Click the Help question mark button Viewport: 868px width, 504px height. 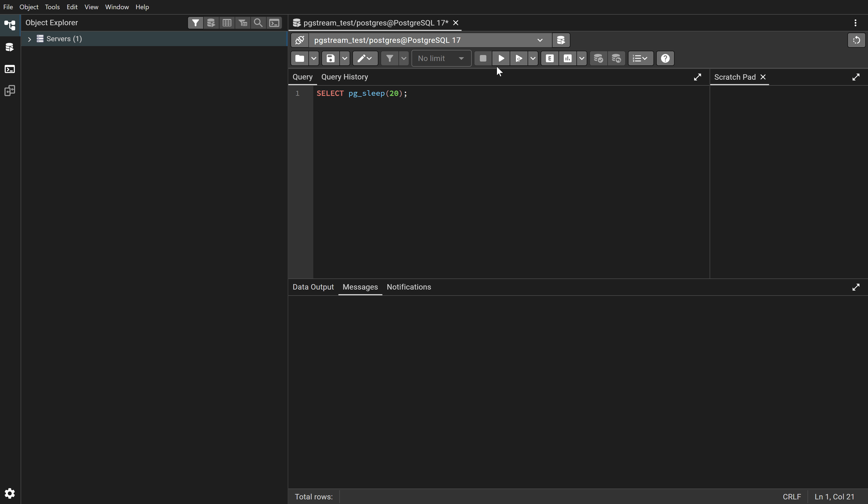[x=665, y=59]
